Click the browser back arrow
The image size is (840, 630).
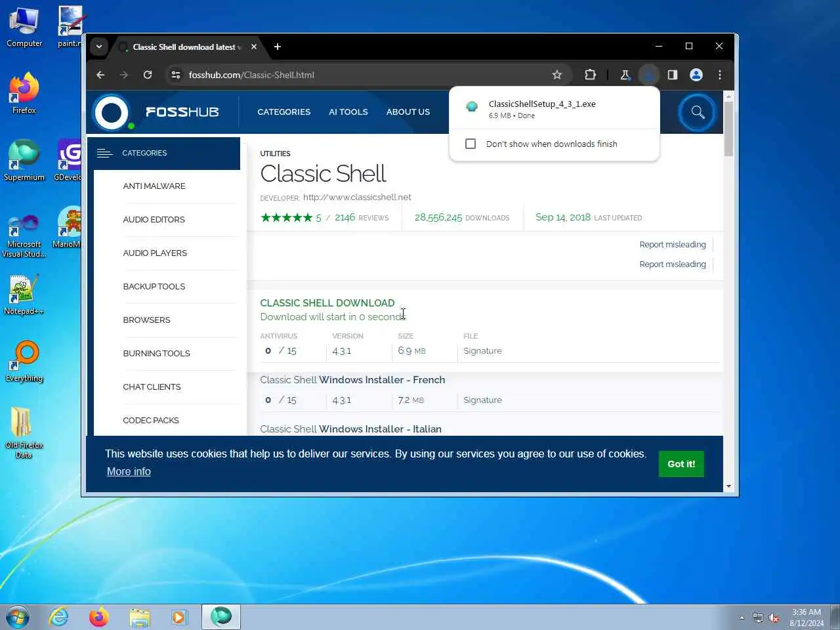100,75
